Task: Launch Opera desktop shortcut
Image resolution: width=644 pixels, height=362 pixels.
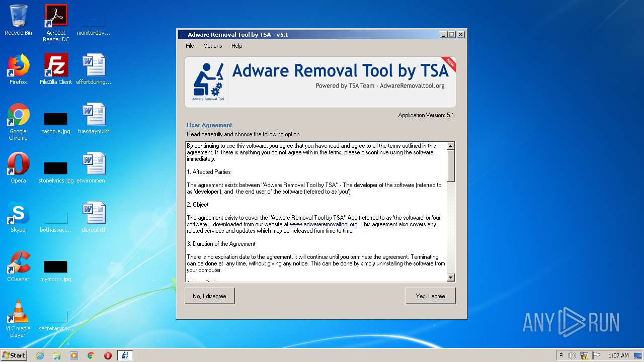Action: 18,168
